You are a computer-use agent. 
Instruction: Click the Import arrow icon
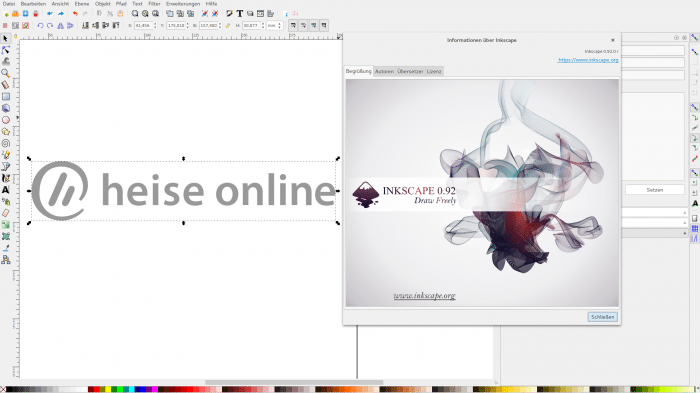tap(50, 14)
